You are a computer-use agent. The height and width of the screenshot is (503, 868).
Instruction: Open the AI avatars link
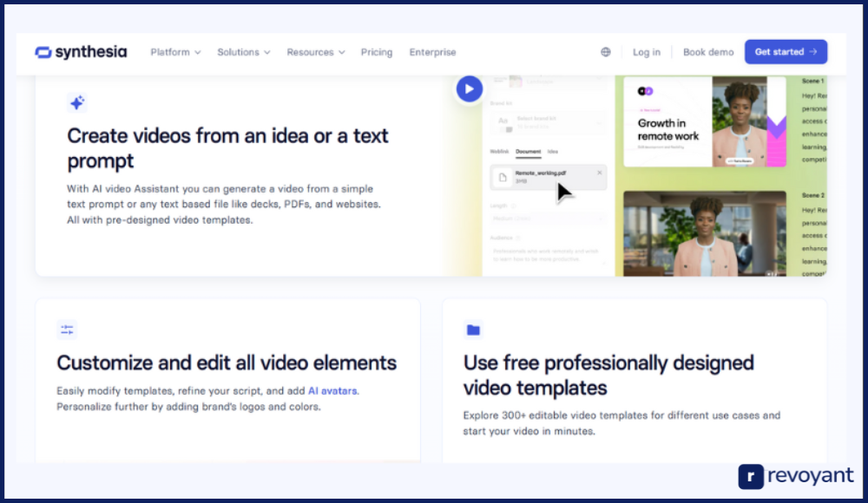pos(332,390)
